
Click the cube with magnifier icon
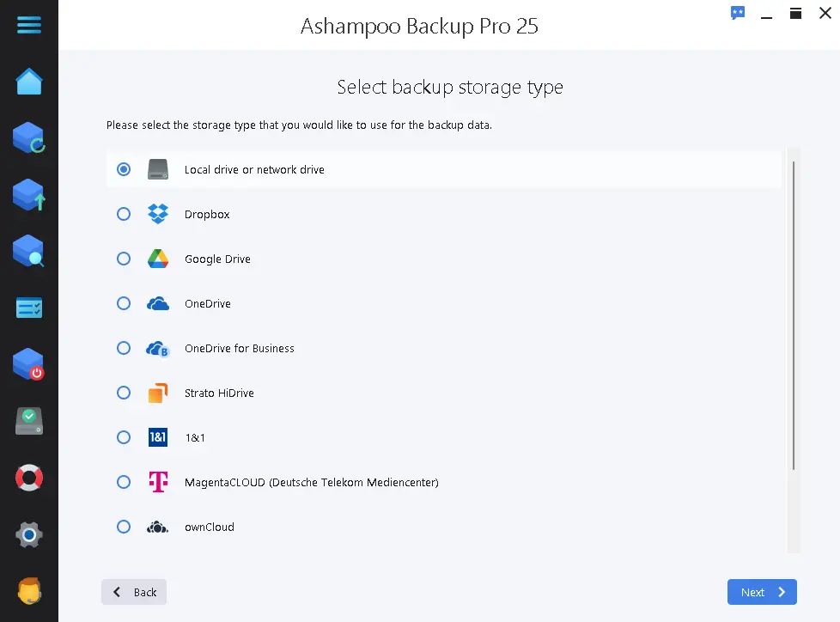pos(29,252)
